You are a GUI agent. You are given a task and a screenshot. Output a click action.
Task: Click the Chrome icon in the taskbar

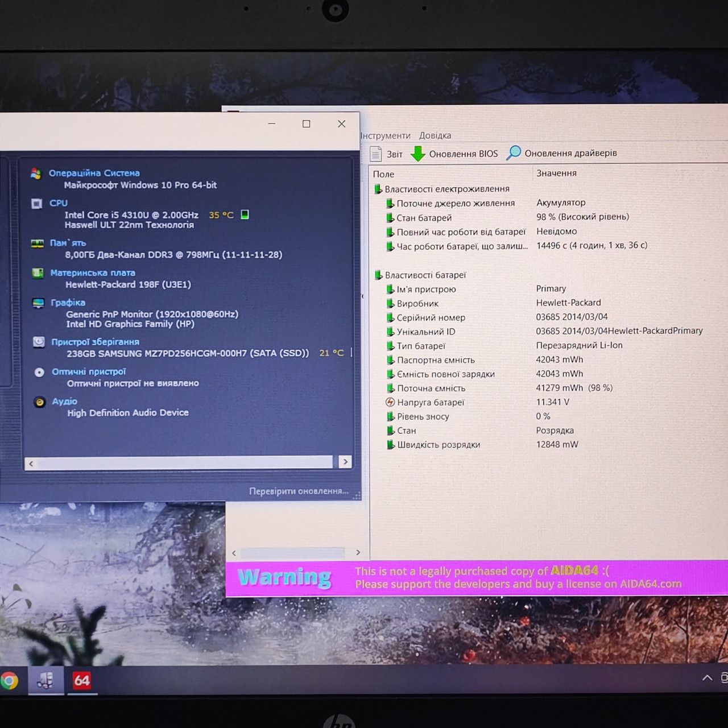pyautogui.click(x=9, y=680)
